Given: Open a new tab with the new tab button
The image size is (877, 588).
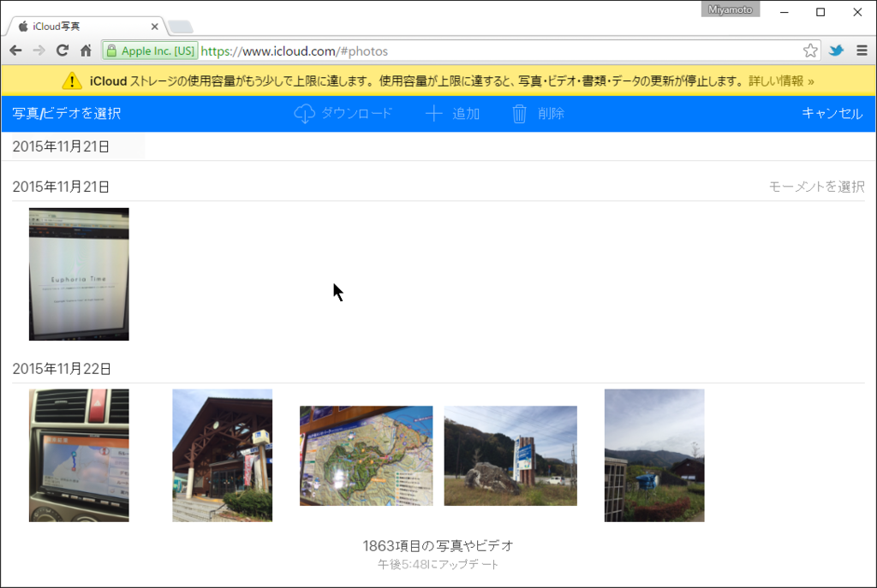Looking at the screenshot, I should [x=180, y=26].
